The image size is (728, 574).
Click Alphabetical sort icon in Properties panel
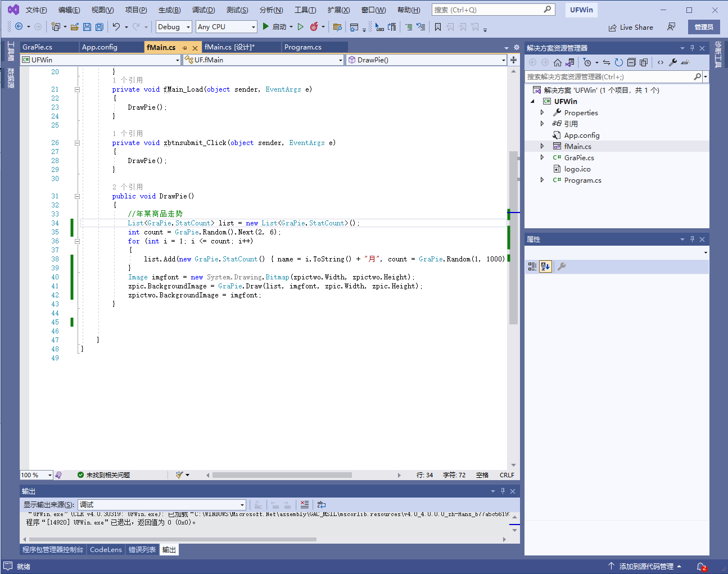pos(545,266)
